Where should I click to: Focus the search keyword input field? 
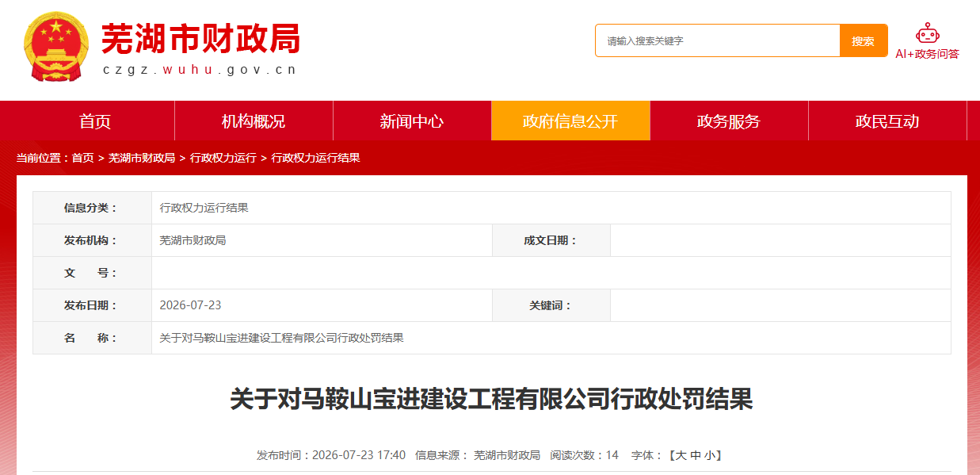(717, 40)
